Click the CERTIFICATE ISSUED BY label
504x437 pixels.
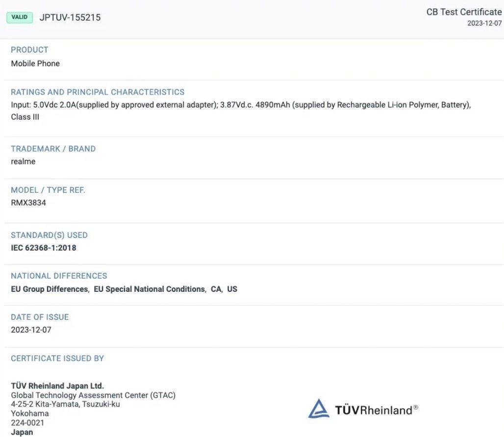[x=57, y=359]
